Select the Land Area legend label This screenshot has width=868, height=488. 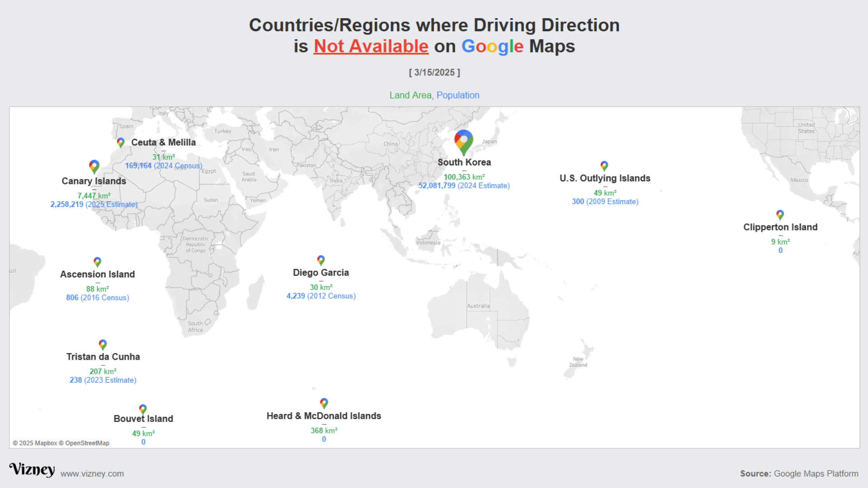click(410, 95)
